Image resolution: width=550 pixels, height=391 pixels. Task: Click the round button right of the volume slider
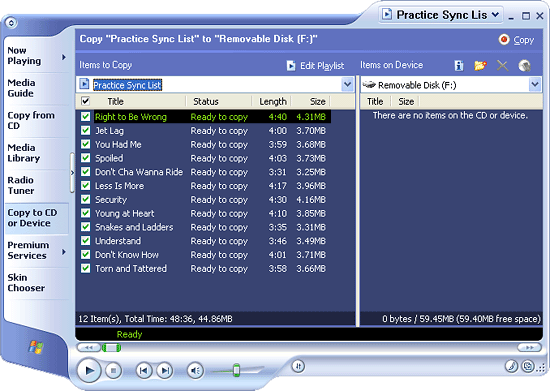point(298,366)
